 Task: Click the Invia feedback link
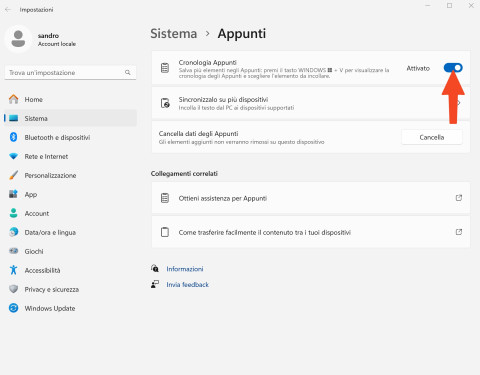(x=187, y=285)
